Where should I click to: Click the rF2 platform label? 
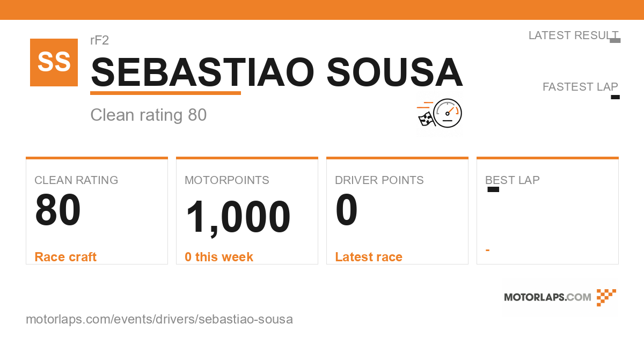(100, 40)
